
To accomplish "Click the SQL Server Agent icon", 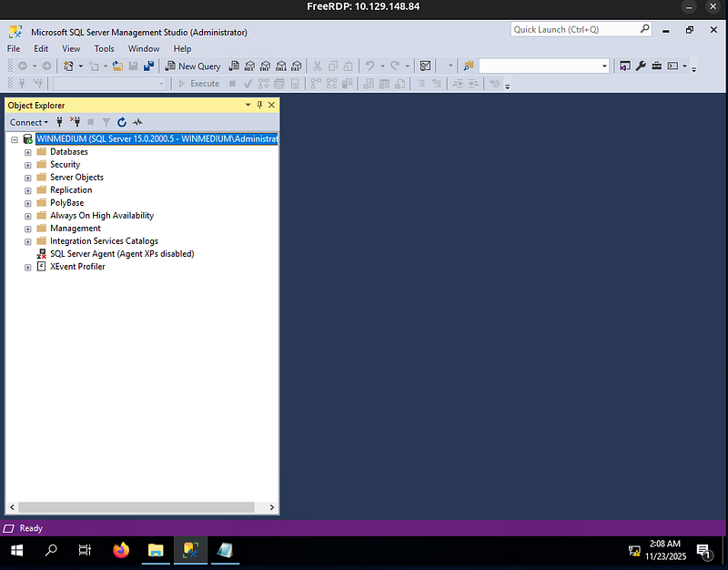I will click(x=41, y=254).
